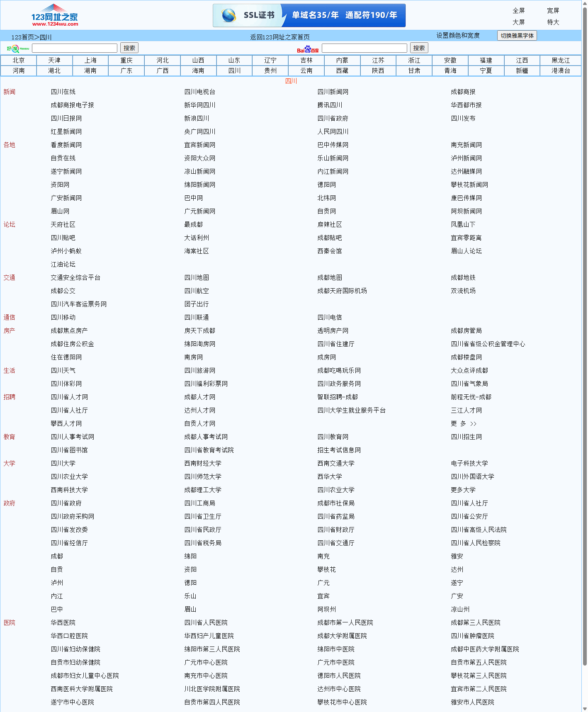
Task: Select the 特大 size option
Action: point(553,22)
